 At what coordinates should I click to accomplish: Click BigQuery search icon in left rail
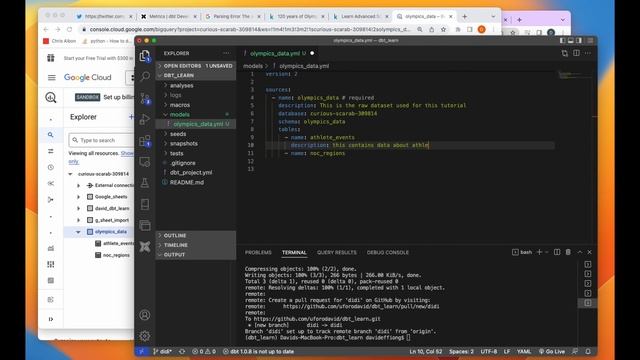pyautogui.click(x=51, y=135)
